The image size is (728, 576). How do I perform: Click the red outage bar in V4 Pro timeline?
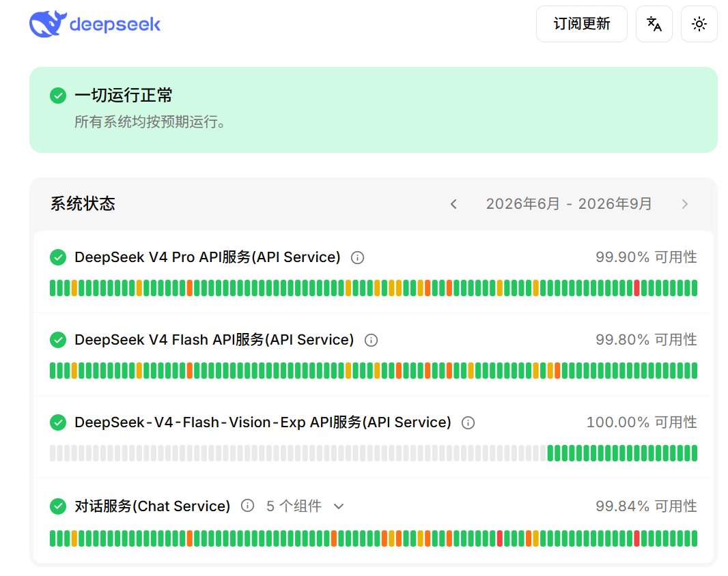pos(637,288)
